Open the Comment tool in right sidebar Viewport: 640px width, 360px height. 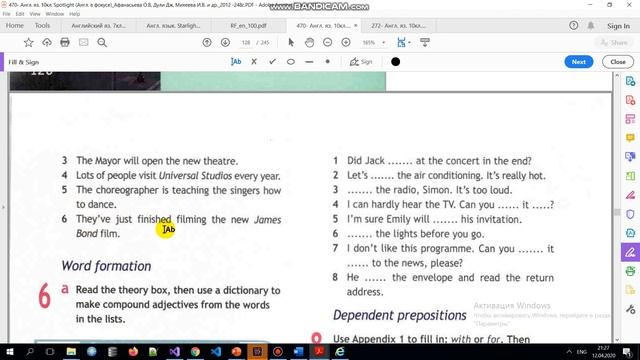tap(630, 138)
